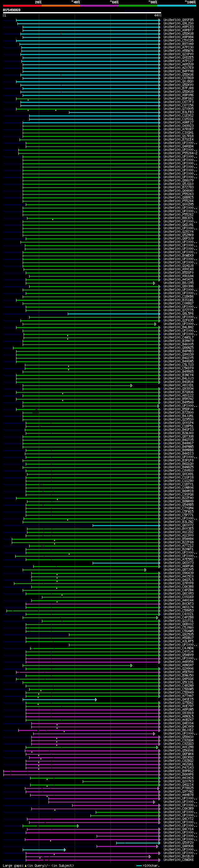Select the UniRef100_B4LBH2 label
Viewport: 199px width, 868px height.
point(179,327)
